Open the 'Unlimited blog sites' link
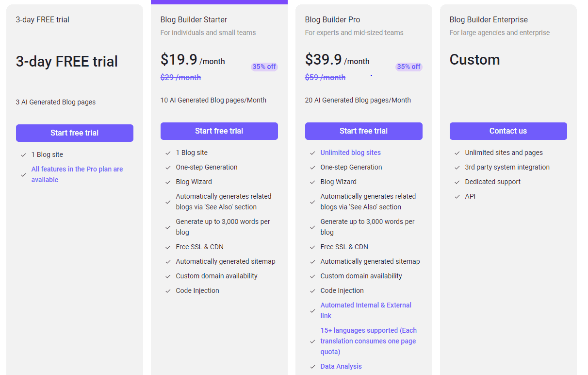This screenshot has width=588, height=375. (350, 153)
